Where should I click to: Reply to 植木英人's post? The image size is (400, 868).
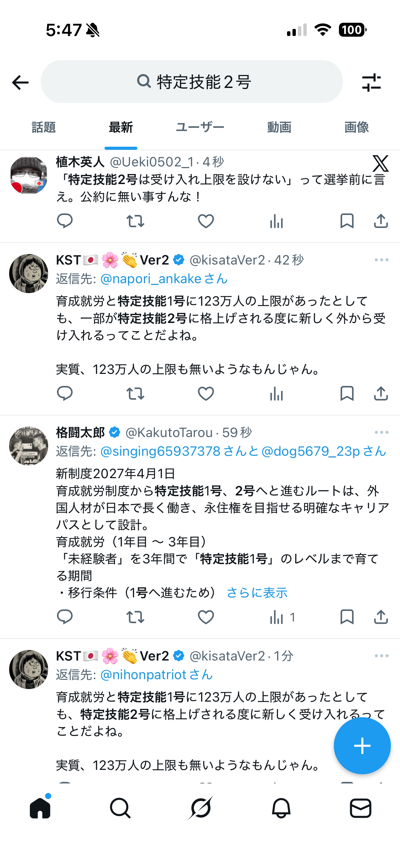click(65, 221)
